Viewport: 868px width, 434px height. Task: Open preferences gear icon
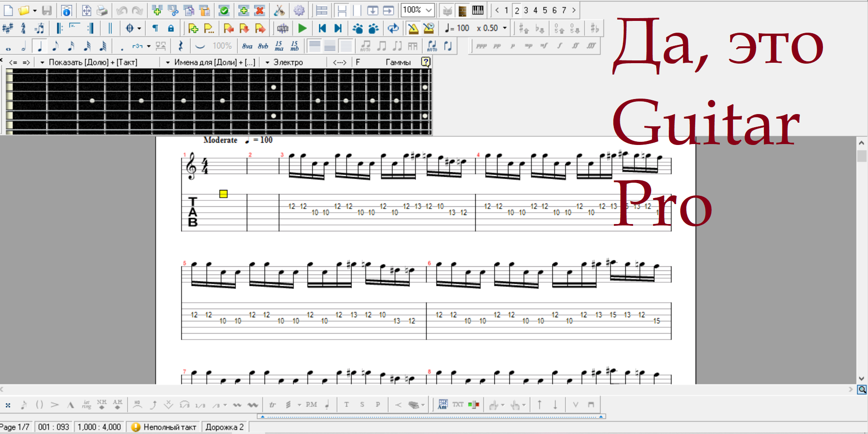pyautogui.click(x=299, y=10)
